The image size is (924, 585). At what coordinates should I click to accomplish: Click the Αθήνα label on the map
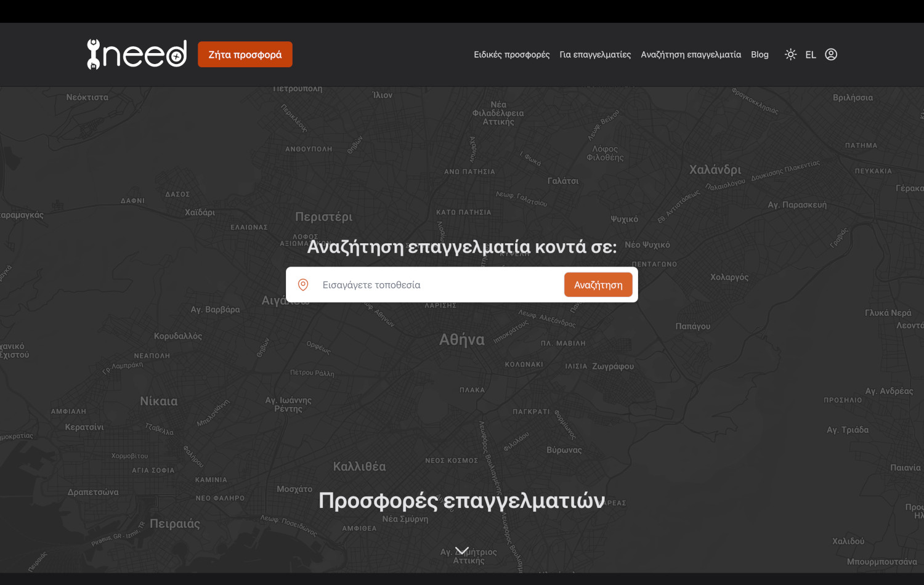click(x=462, y=339)
